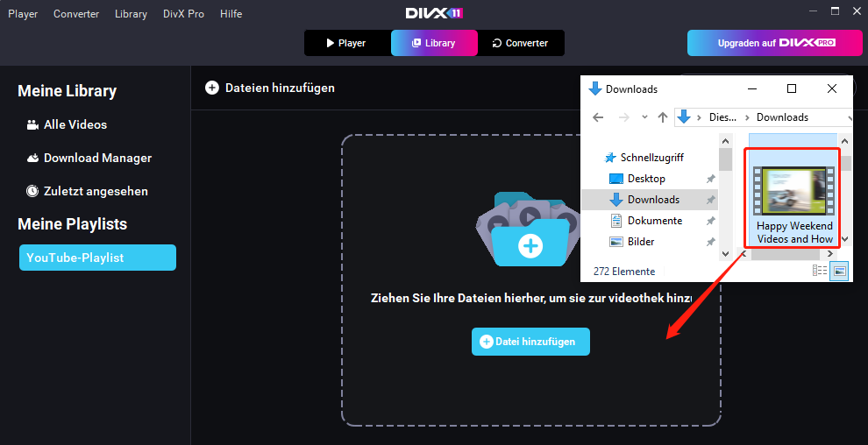Image resolution: width=868 pixels, height=445 pixels.
Task: Select Bilder in explorer navigation pane
Action: 641,242
